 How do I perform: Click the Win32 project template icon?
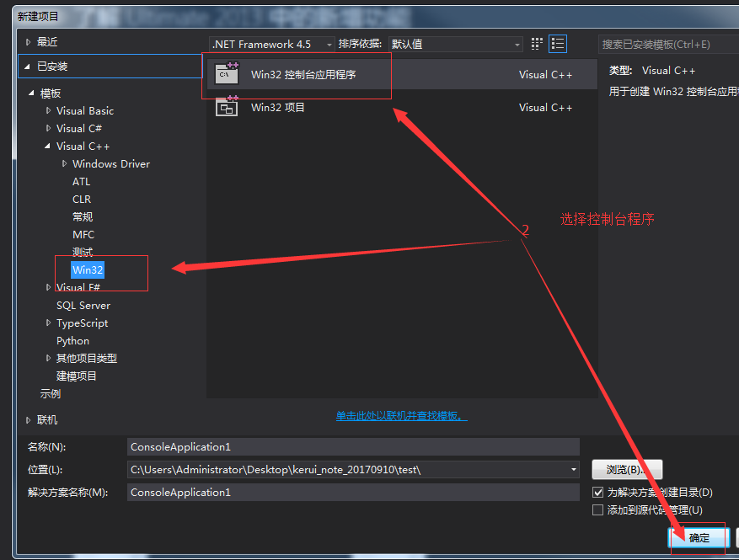point(227,107)
